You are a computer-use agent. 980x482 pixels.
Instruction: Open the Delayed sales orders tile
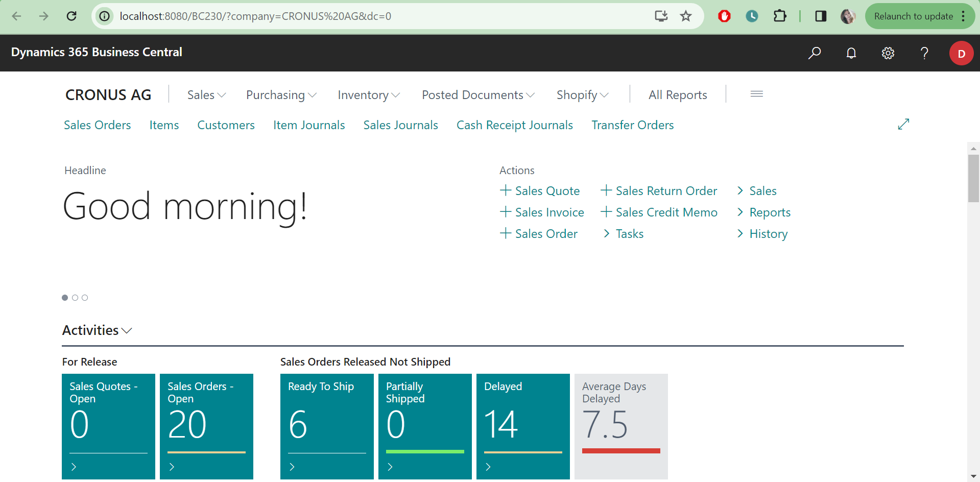[523, 426]
